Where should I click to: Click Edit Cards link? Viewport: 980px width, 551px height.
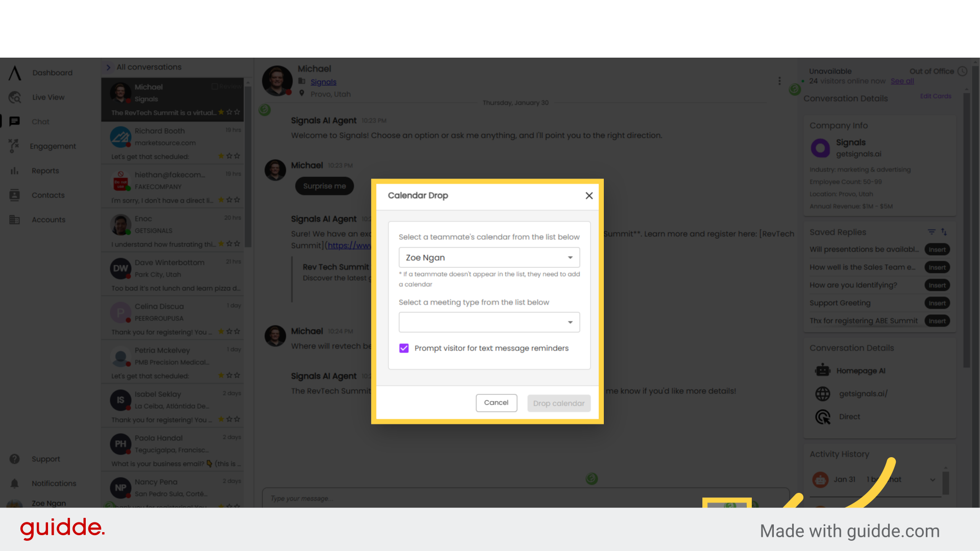936,96
